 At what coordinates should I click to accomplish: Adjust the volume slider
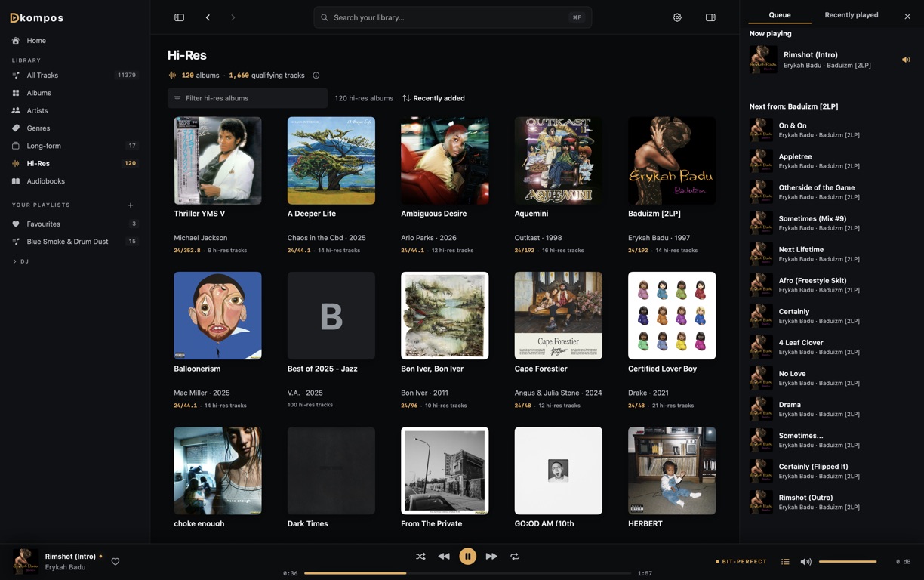tap(848, 562)
